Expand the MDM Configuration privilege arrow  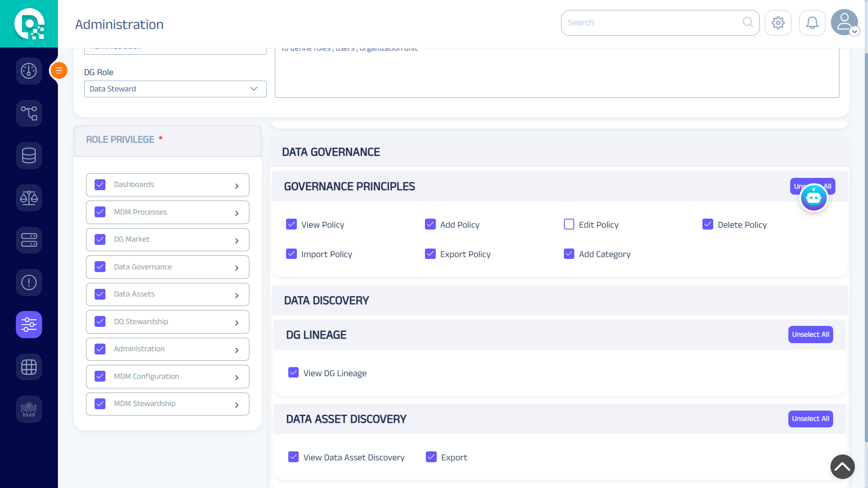[x=237, y=377]
